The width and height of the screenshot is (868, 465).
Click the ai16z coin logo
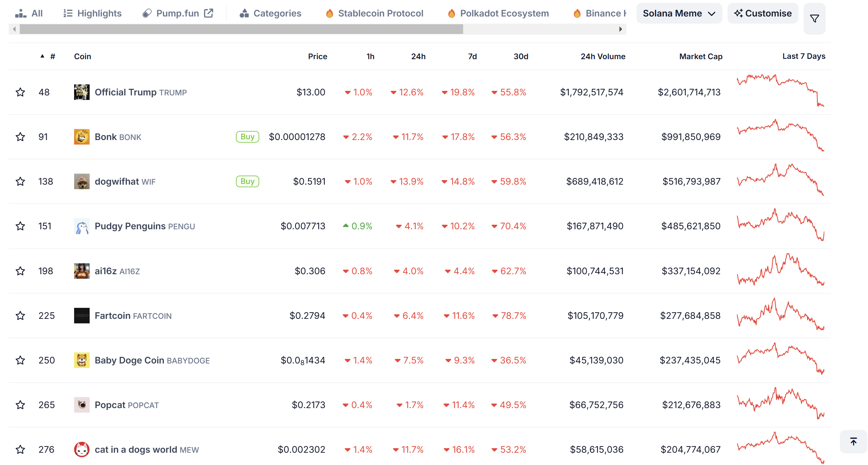click(82, 271)
